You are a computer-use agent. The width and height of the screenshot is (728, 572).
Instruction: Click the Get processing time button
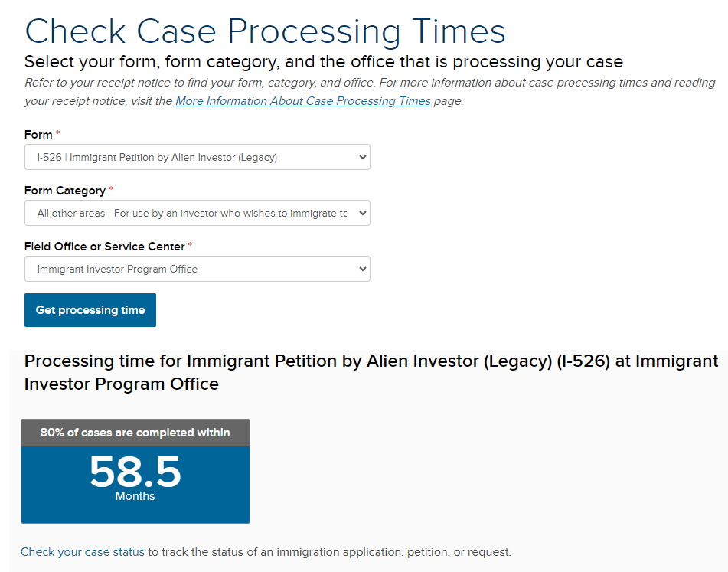(90, 310)
